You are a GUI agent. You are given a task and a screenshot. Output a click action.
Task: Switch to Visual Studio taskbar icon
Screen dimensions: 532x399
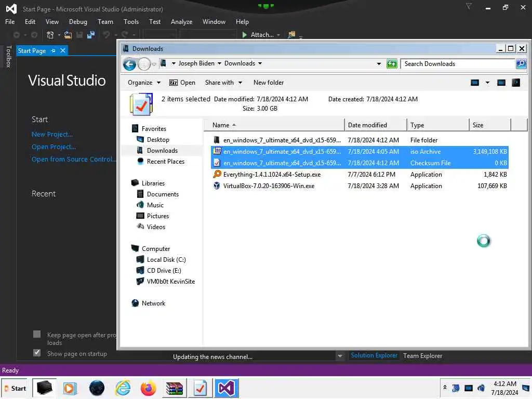point(227,388)
